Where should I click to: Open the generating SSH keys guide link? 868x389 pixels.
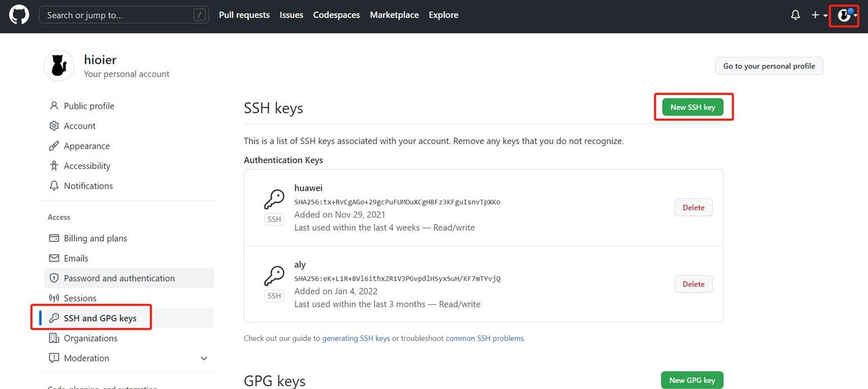click(x=356, y=338)
